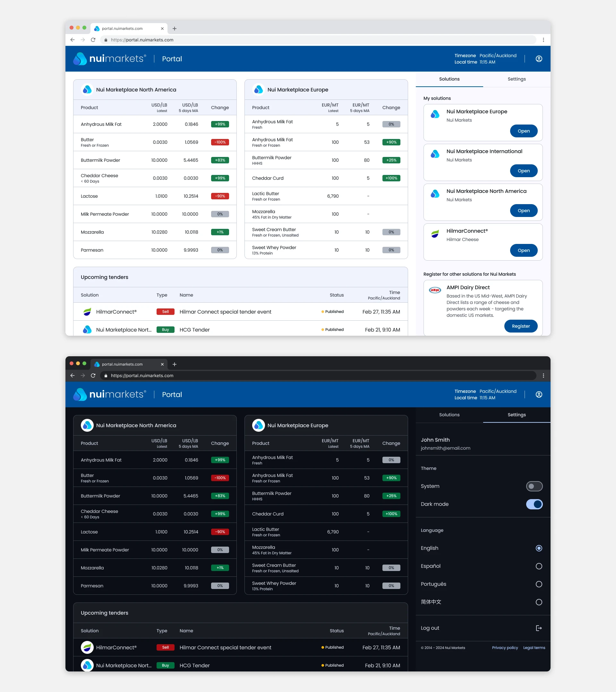Click the 6,790 value for Lactic Butter, light window
616x692 pixels.
[333, 196]
